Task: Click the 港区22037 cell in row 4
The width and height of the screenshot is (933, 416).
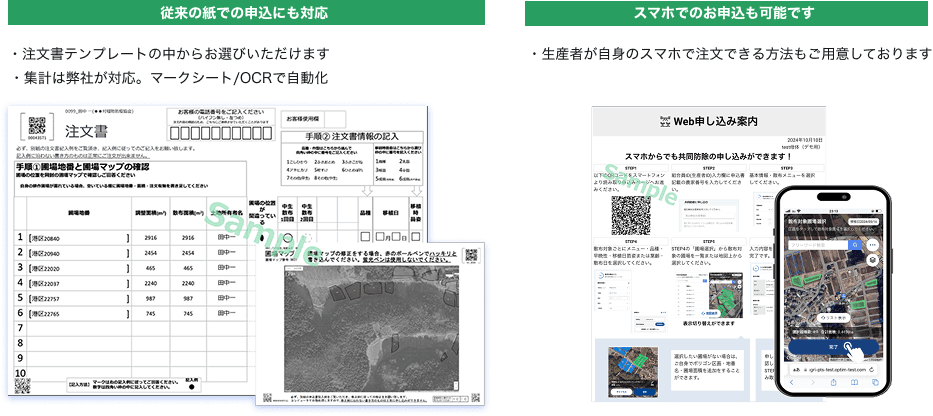Action: coord(79,283)
